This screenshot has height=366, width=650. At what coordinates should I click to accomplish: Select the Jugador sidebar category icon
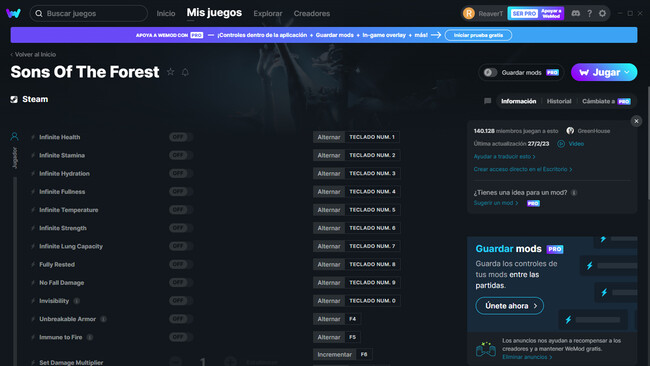point(15,136)
